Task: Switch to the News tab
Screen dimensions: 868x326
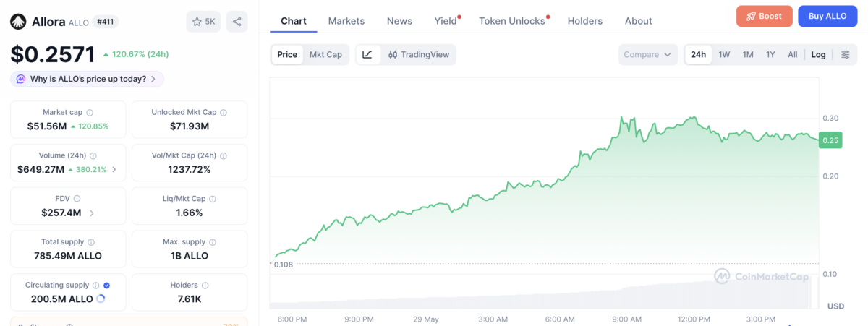Action: tap(399, 21)
